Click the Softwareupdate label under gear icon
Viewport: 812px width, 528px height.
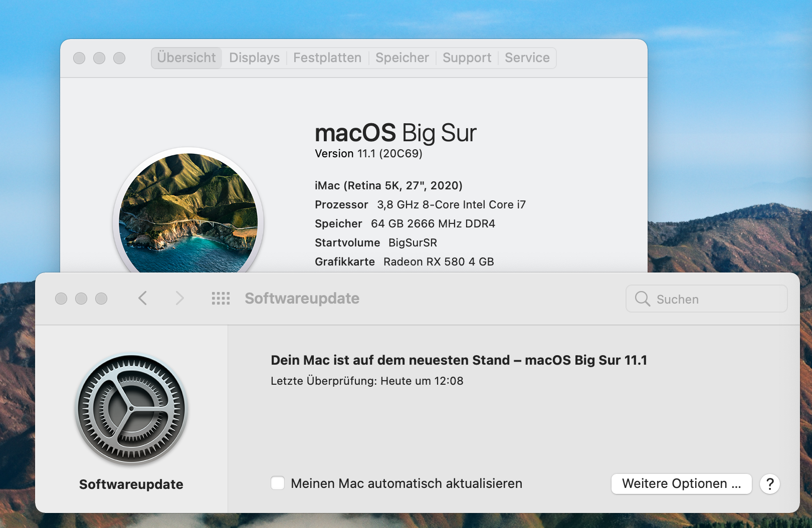pos(131,484)
